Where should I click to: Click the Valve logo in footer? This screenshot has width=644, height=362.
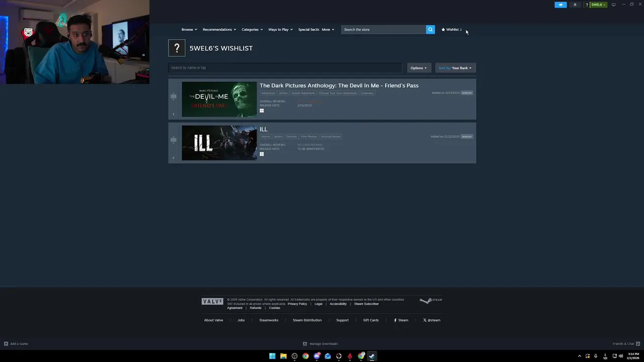pyautogui.click(x=212, y=301)
